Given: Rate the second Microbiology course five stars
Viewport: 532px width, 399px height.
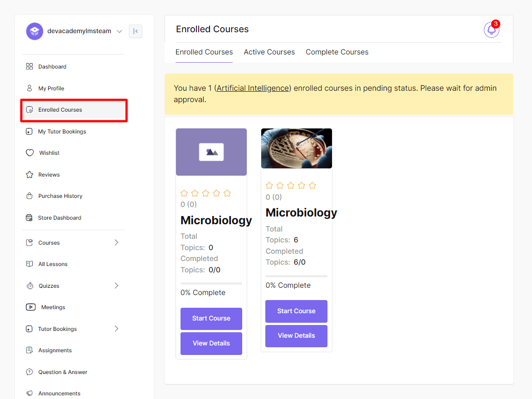Looking at the screenshot, I should point(312,185).
